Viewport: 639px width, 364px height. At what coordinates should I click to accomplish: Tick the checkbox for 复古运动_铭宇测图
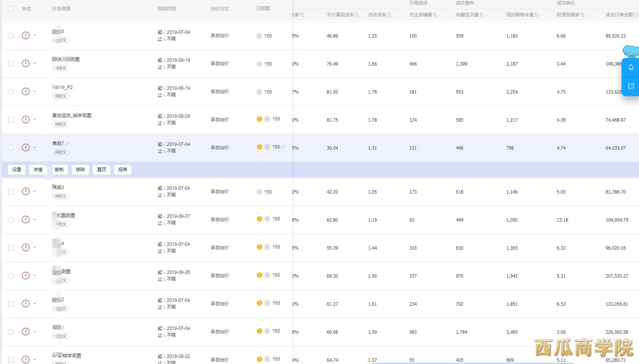click(11, 120)
